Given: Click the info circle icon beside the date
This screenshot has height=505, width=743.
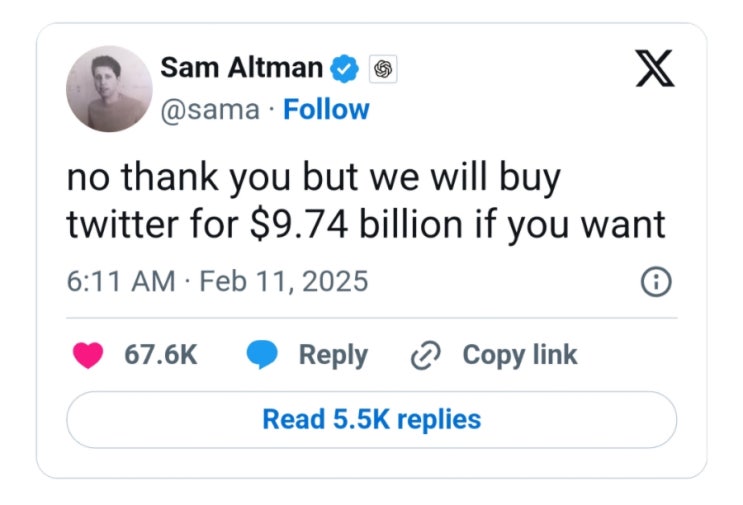Looking at the screenshot, I should click(656, 282).
